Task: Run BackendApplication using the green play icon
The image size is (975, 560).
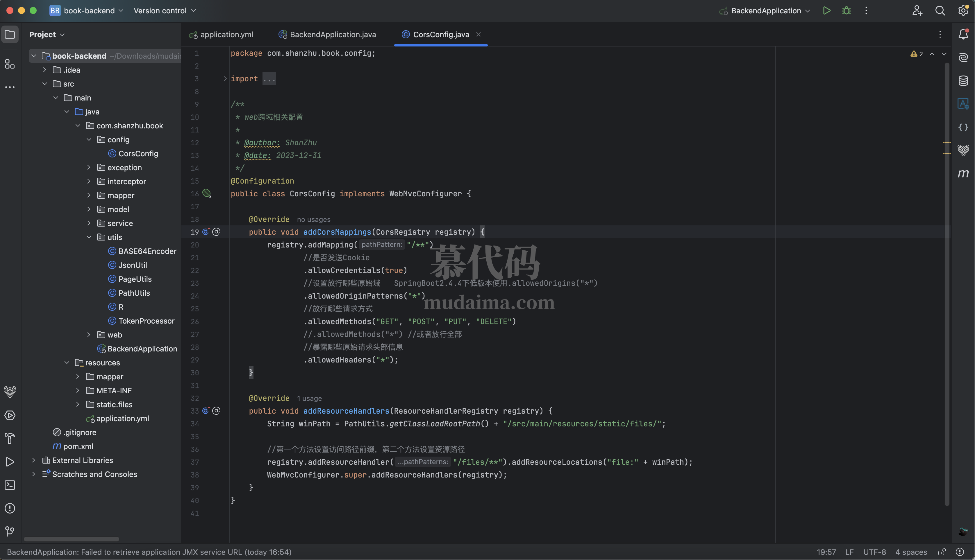Action: click(826, 10)
